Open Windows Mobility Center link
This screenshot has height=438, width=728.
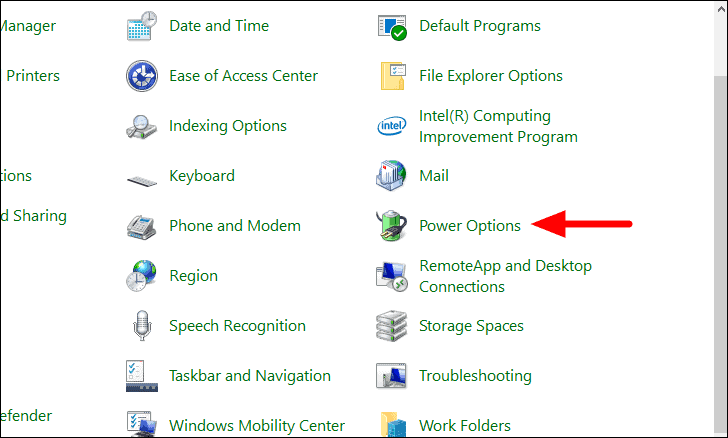(257, 426)
